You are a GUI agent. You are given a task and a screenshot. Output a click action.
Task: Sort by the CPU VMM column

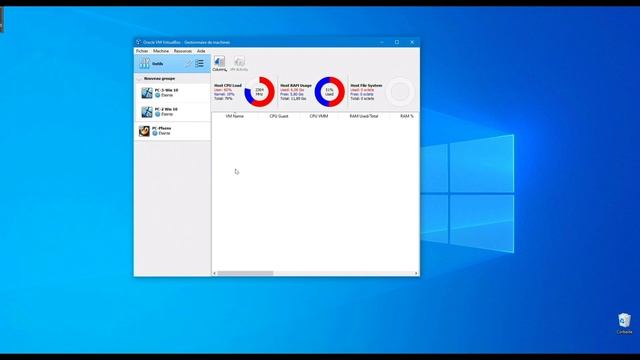(319, 116)
